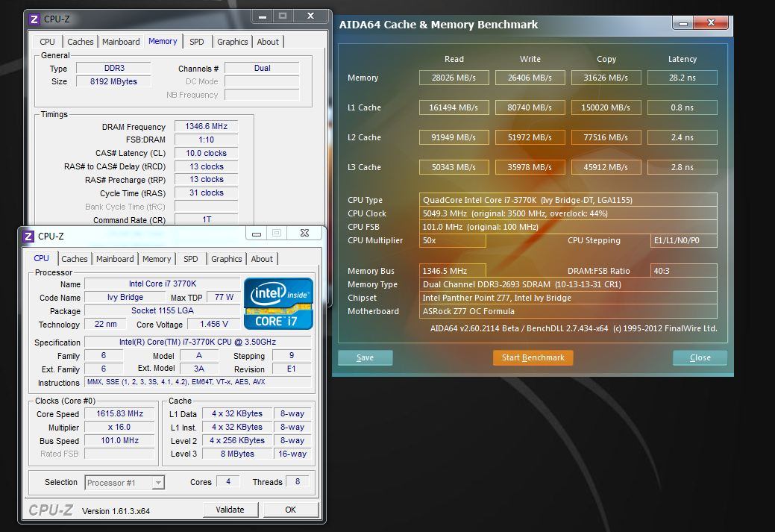775x532 pixels.
Task: Click the Memory Copy 31626 MB/s field
Action: 606,78
